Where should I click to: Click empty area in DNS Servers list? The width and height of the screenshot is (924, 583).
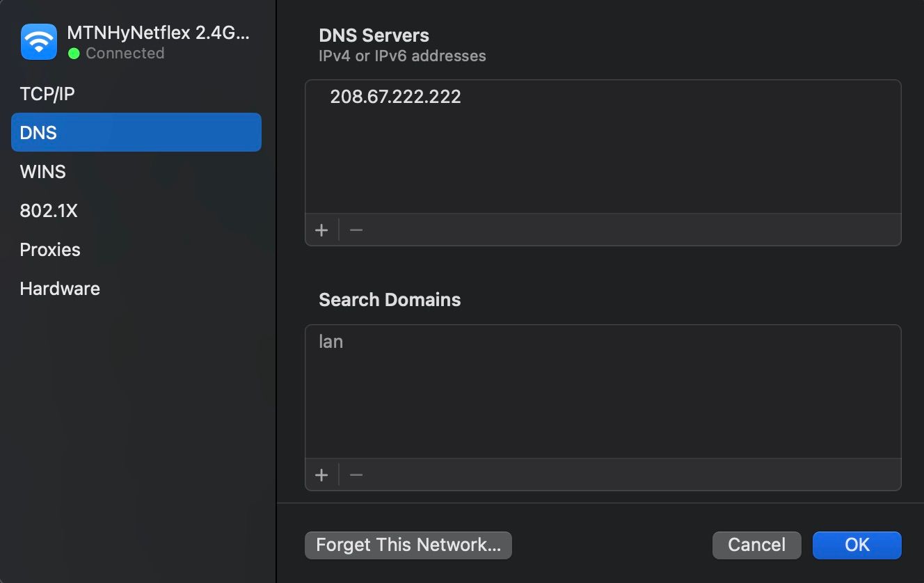point(603,167)
